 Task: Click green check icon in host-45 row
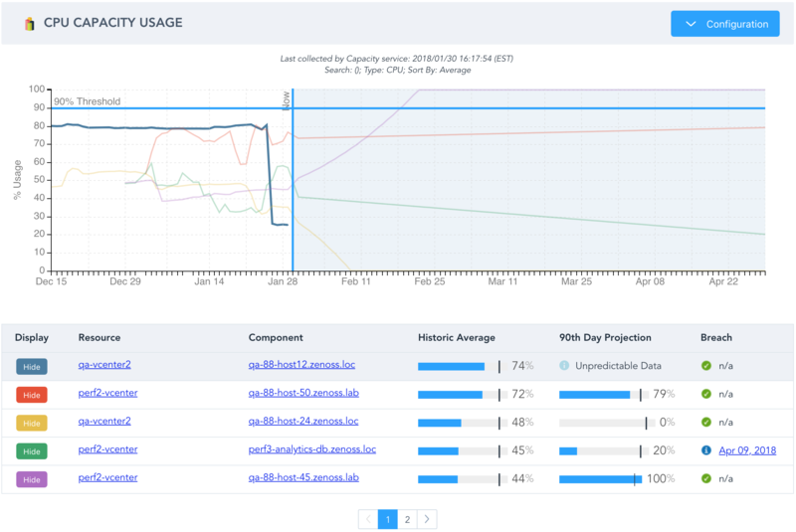click(706, 478)
